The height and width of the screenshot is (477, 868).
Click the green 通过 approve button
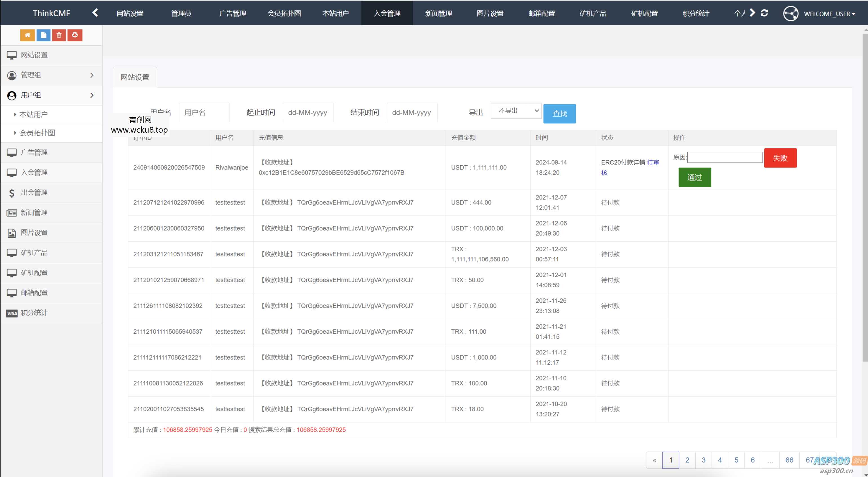click(x=695, y=177)
